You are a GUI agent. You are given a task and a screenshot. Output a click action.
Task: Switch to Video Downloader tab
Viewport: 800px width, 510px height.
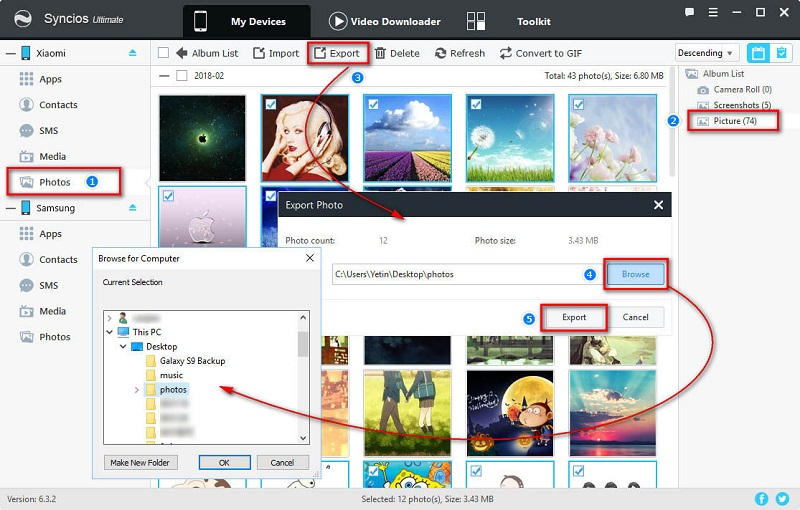tap(385, 21)
